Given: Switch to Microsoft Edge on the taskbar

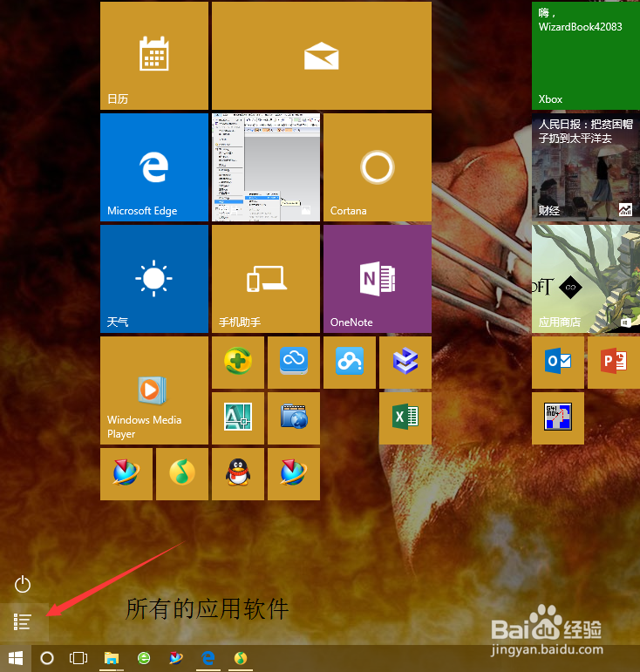Looking at the screenshot, I should click(208, 658).
